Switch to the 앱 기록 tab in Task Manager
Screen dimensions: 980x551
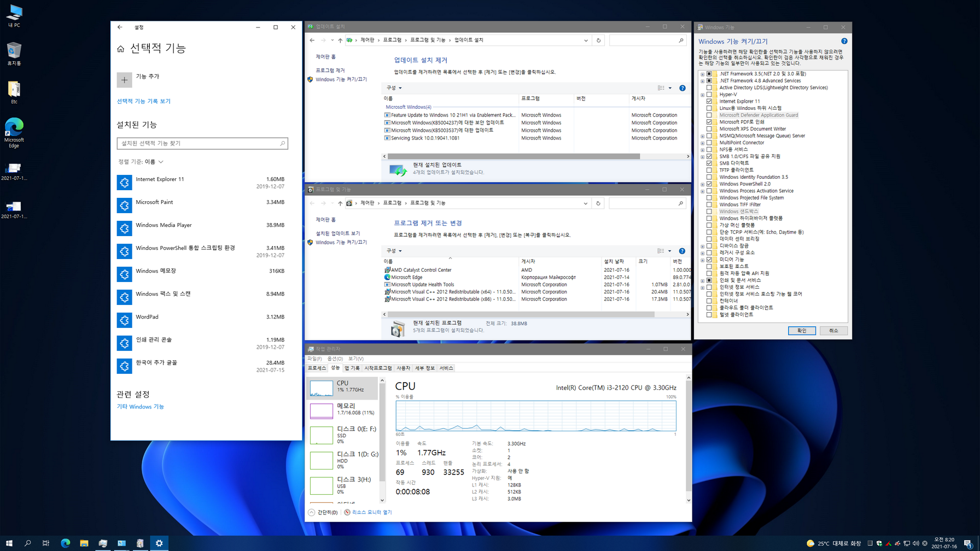352,368
